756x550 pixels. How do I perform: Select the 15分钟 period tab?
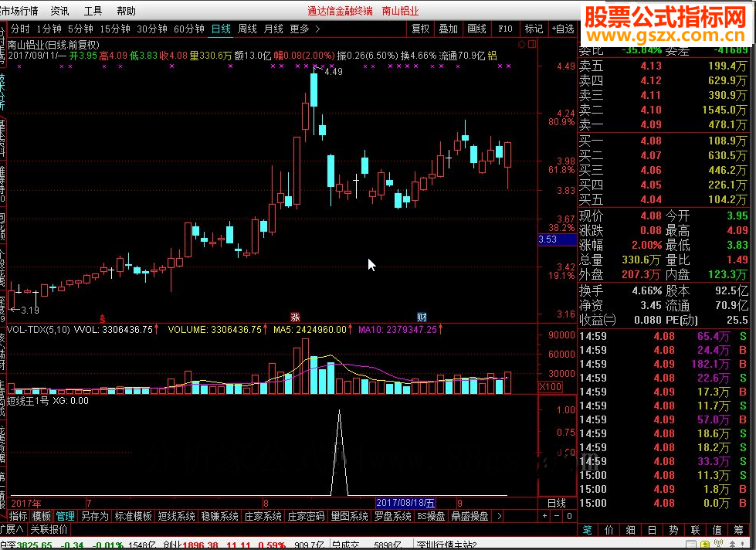115,29
